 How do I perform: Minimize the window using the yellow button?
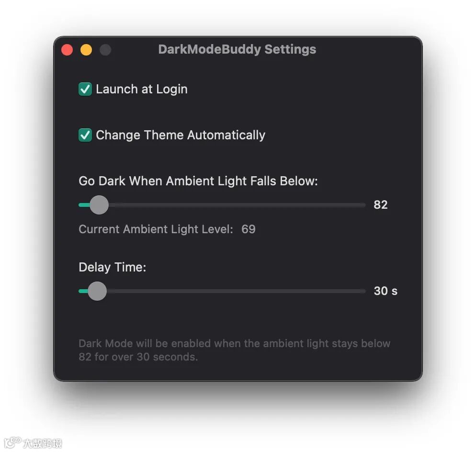(86, 50)
